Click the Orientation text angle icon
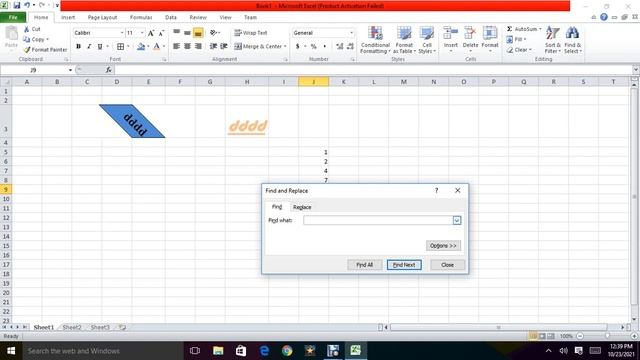 pyautogui.click(x=213, y=33)
